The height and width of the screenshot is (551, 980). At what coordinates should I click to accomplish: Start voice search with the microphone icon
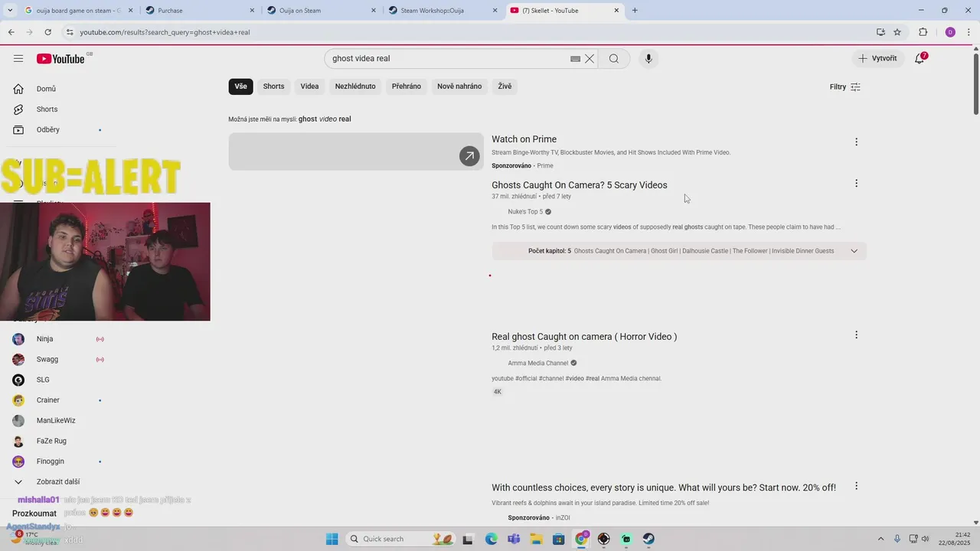point(648,59)
